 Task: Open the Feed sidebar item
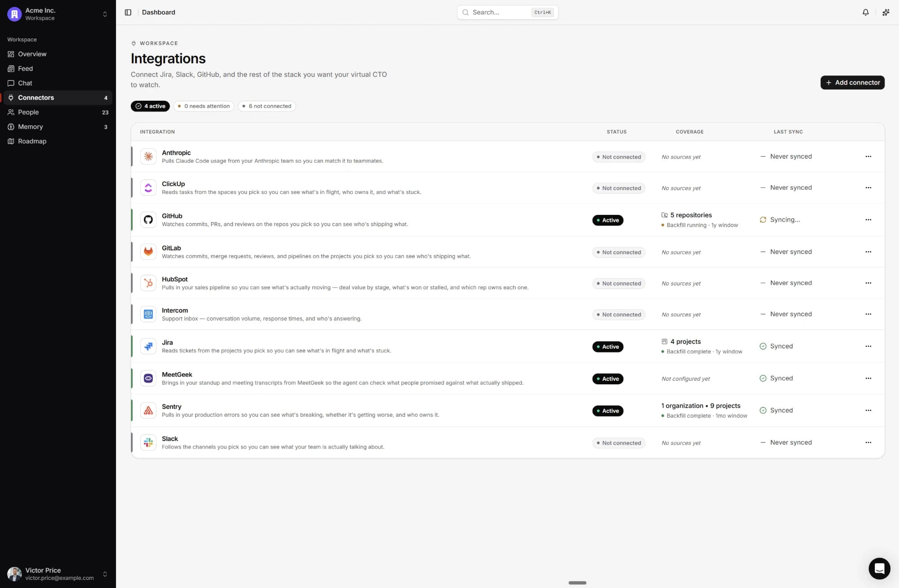tap(58, 68)
